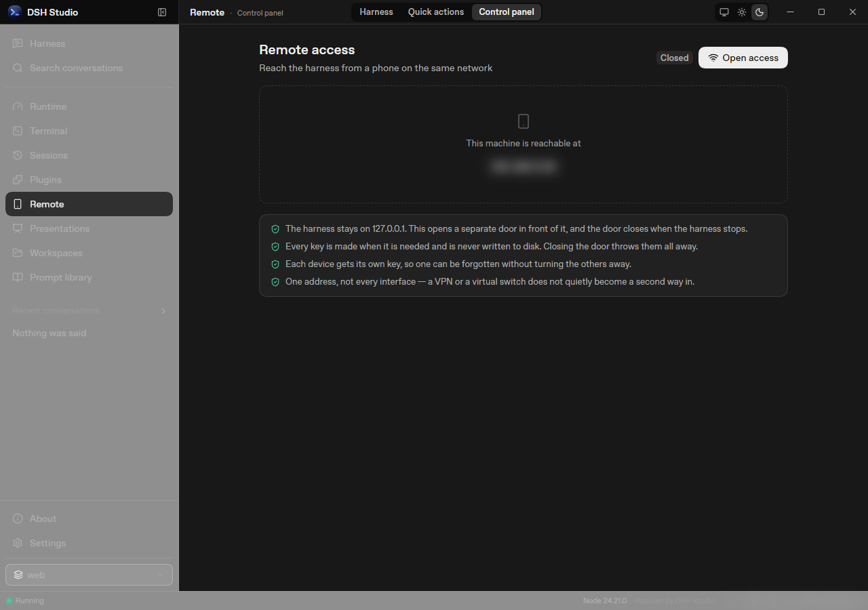Click the DSH Studio logo icon
The image size is (868, 610).
[x=15, y=12]
